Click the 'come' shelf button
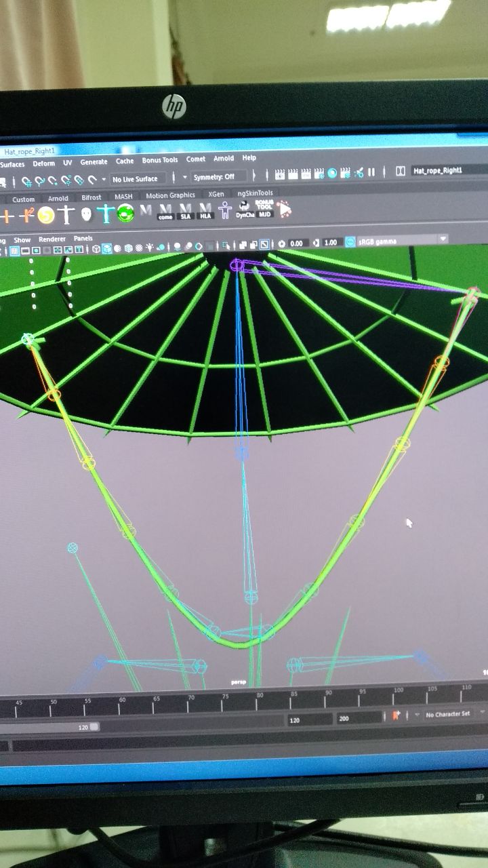The image size is (488, 868). pyautogui.click(x=165, y=212)
